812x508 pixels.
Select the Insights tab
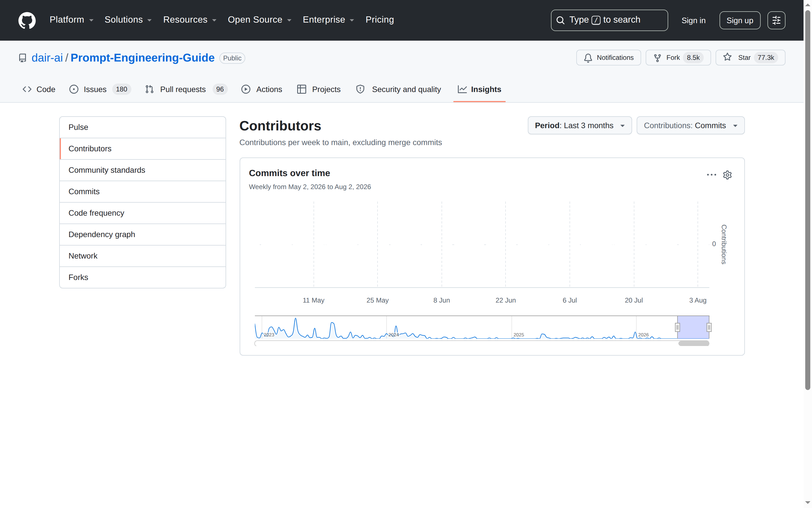[x=479, y=89]
